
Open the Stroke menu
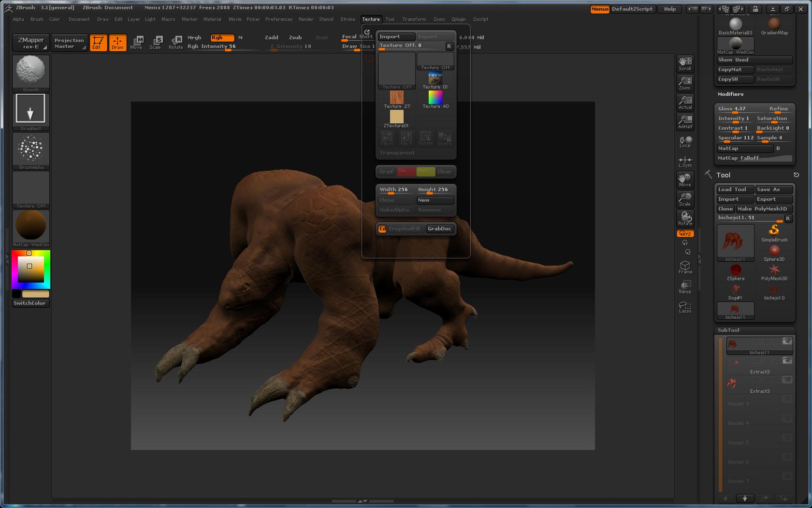click(347, 19)
